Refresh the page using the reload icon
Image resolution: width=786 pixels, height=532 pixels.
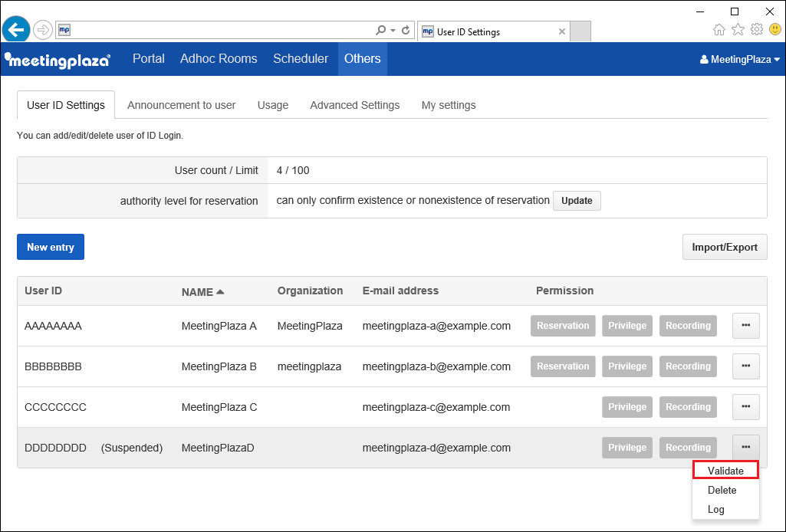[406, 30]
